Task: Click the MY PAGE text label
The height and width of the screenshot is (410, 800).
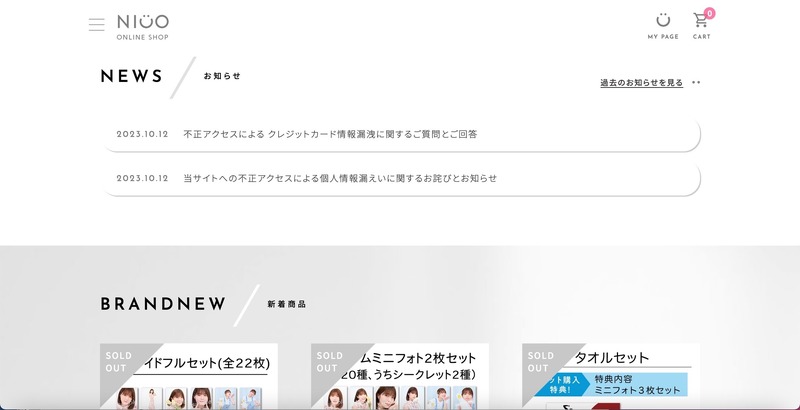Action: pos(663,37)
